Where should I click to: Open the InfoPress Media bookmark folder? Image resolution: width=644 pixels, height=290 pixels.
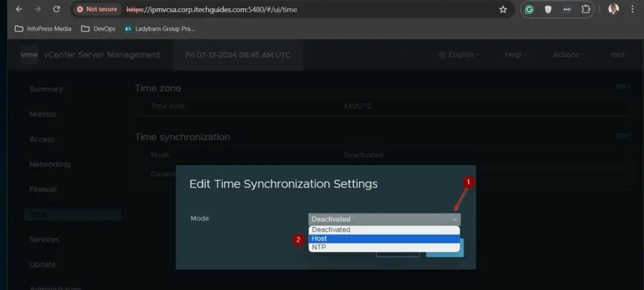tap(43, 29)
